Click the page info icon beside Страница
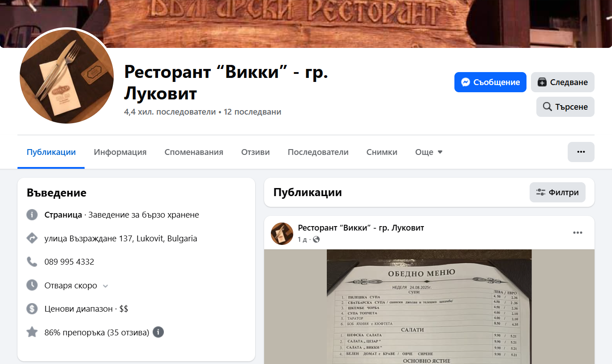Screen dimensions: 612x364 click(32, 215)
